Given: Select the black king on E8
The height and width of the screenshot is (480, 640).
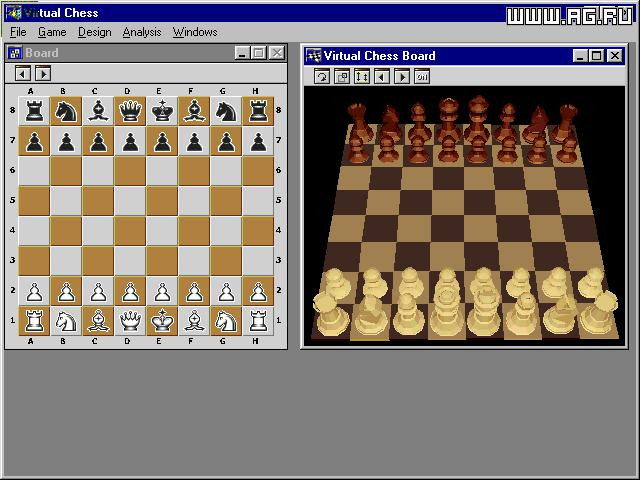Looking at the screenshot, I should click(162, 111).
